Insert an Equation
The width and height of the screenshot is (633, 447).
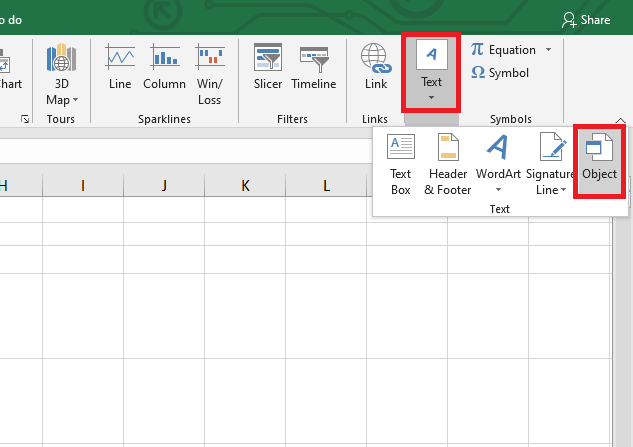(503, 50)
